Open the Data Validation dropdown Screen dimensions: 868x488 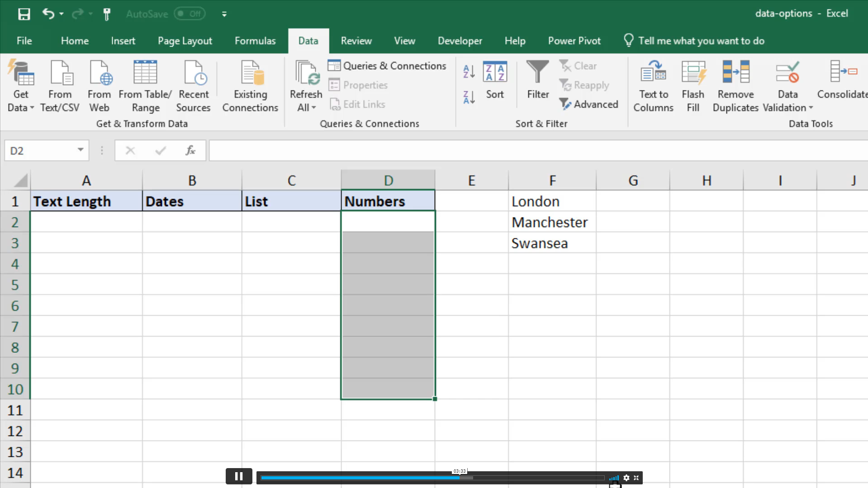[x=787, y=86]
